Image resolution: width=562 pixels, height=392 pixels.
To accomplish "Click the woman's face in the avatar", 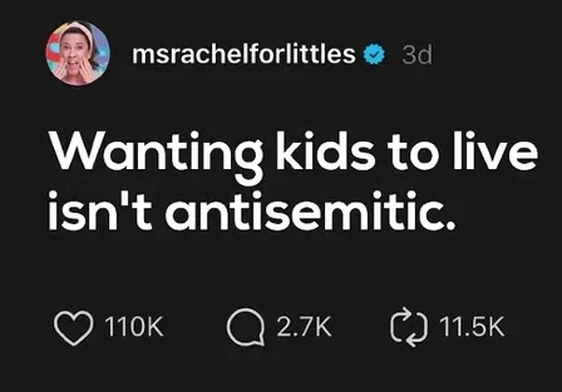I will coord(74,53).
